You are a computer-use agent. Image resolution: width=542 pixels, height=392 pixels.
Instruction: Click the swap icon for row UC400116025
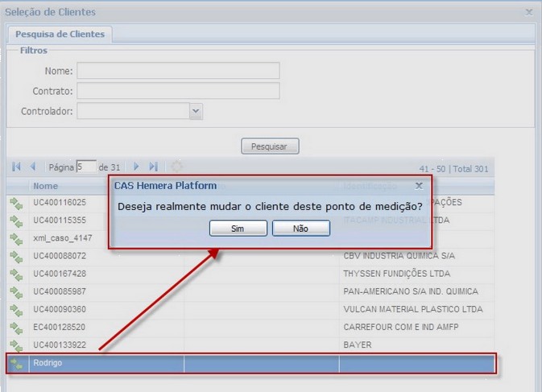[x=16, y=204]
